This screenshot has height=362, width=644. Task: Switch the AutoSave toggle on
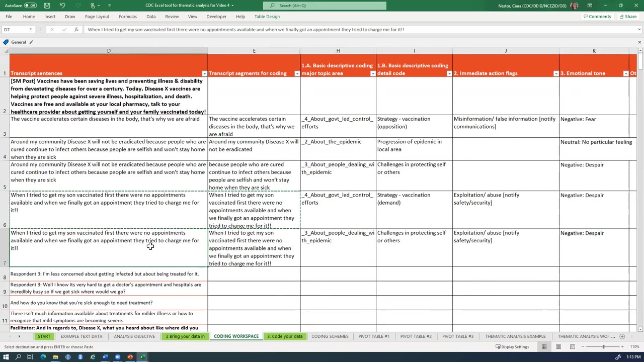pyautogui.click(x=30, y=6)
